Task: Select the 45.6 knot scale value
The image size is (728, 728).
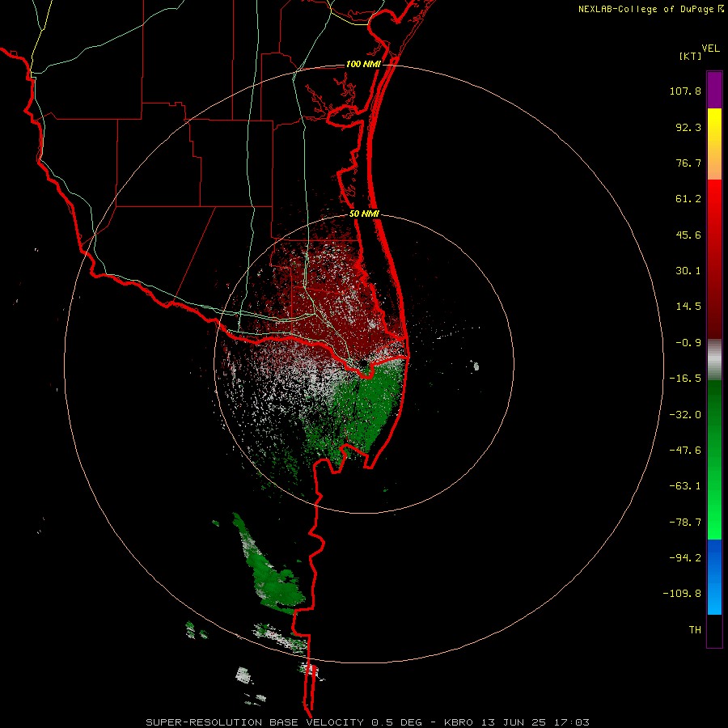Action: point(688,235)
